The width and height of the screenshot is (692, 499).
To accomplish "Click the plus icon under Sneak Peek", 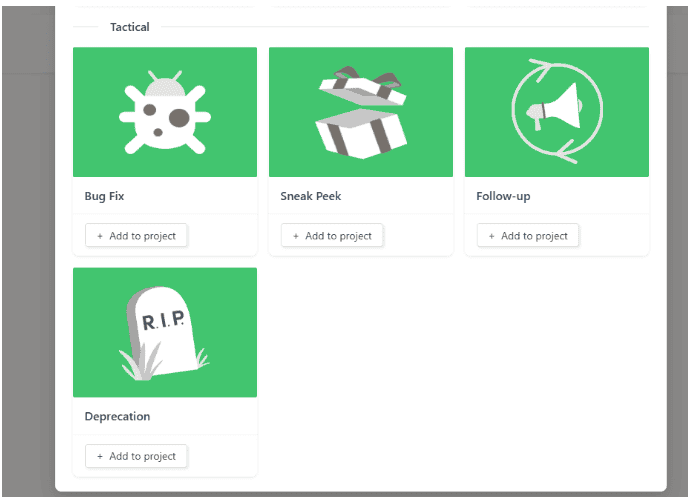I will coord(296,236).
